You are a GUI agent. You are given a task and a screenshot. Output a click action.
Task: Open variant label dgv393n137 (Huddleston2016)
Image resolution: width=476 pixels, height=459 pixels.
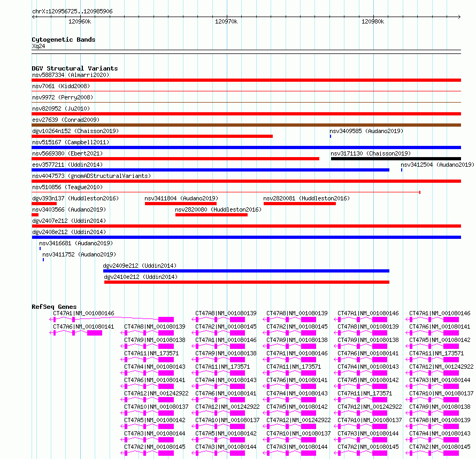(75, 198)
